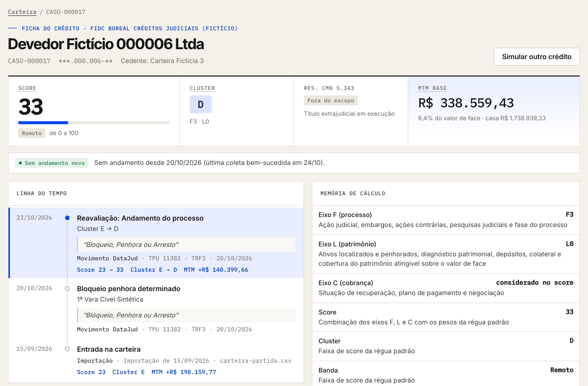The height and width of the screenshot is (386, 588).
Task: Select the Eixo F (processo) row
Action: coord(446,220)
